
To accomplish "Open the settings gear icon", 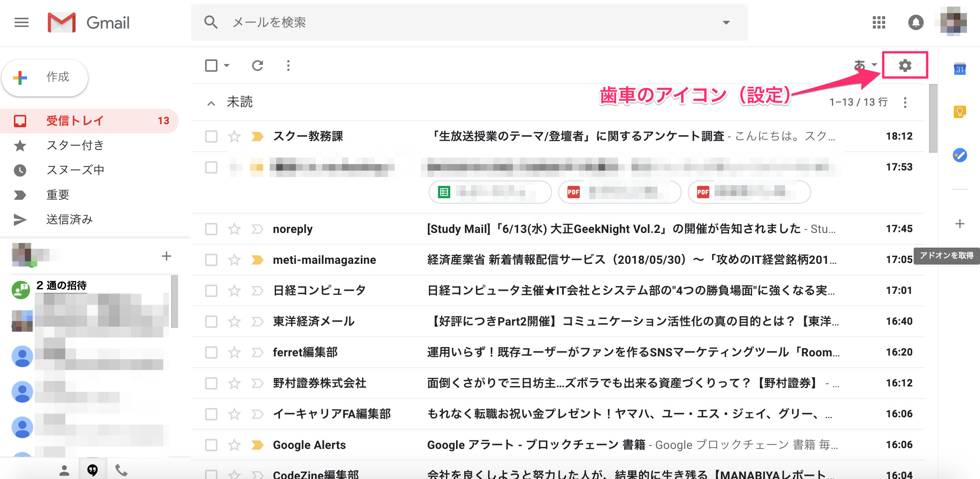I will click(905, 65).
